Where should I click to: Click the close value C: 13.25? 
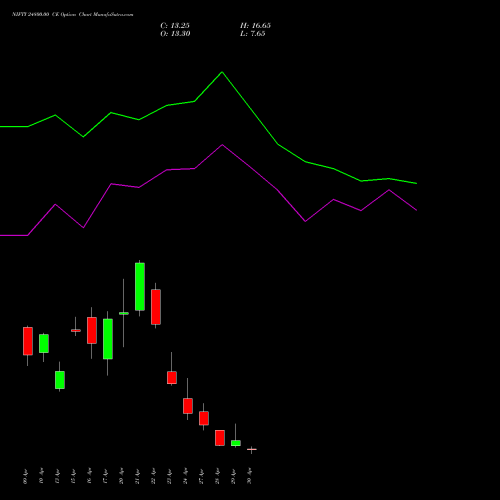(x=175, y=26)
